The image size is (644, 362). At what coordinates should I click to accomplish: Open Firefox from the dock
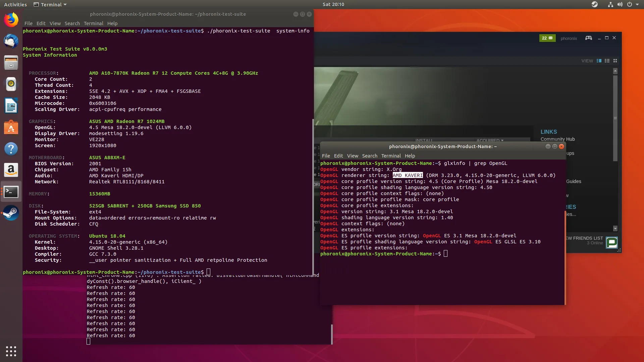pyautogui.click(x=11, y=20)
